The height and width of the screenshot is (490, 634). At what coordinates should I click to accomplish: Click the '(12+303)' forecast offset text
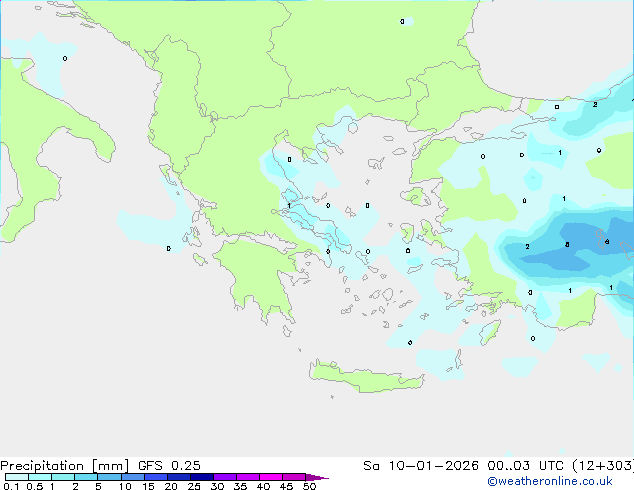click(603, 466)
